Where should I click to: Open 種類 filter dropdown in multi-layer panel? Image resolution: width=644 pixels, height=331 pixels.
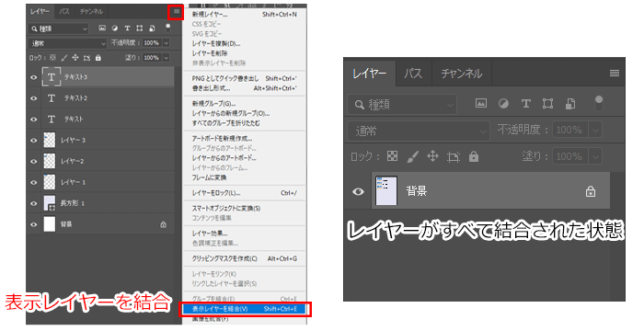pyautogui.click(x=58, y=29)
